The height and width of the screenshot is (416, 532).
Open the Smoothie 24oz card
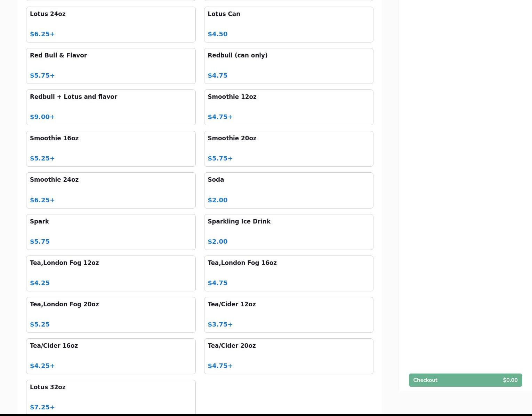pyautogui.click(x=111, y=190)
